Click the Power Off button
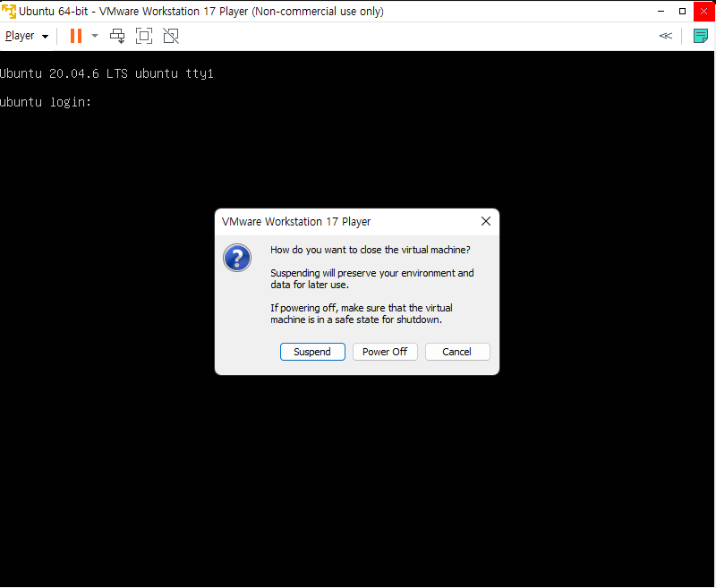Viewport: 716px width, 588px height. click(385, 352)
